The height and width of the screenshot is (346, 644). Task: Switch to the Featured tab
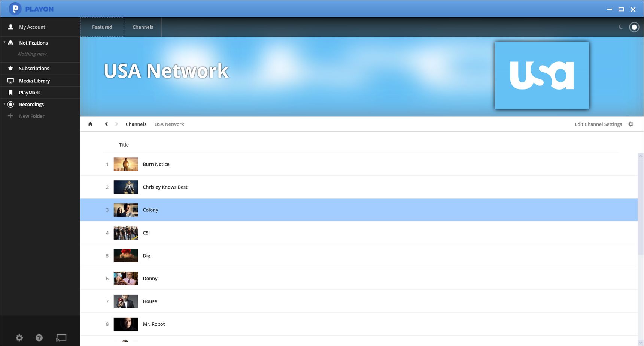(x=102, y=27)
